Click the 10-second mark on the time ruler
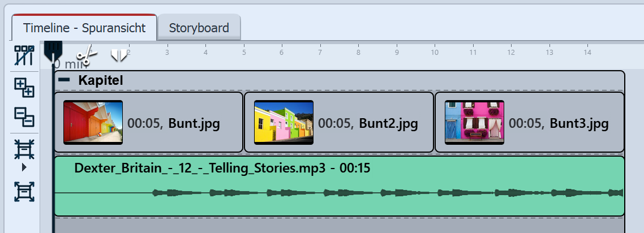Viewport: 644px width, 233px height. click(435, 53)
